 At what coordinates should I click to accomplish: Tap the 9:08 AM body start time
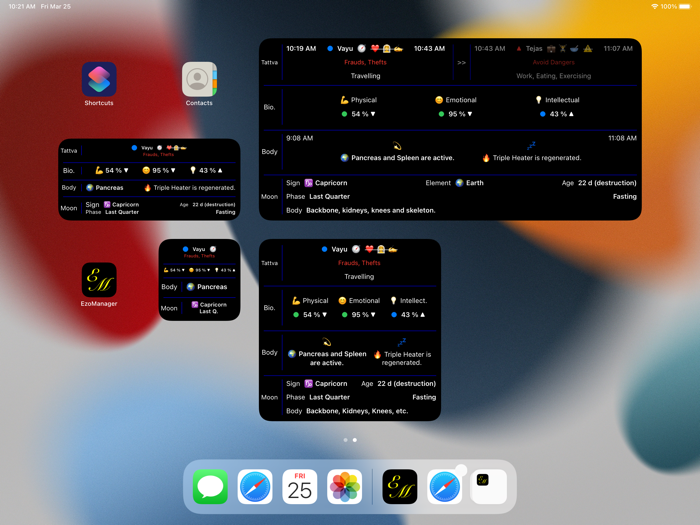(x=300, y=138)
